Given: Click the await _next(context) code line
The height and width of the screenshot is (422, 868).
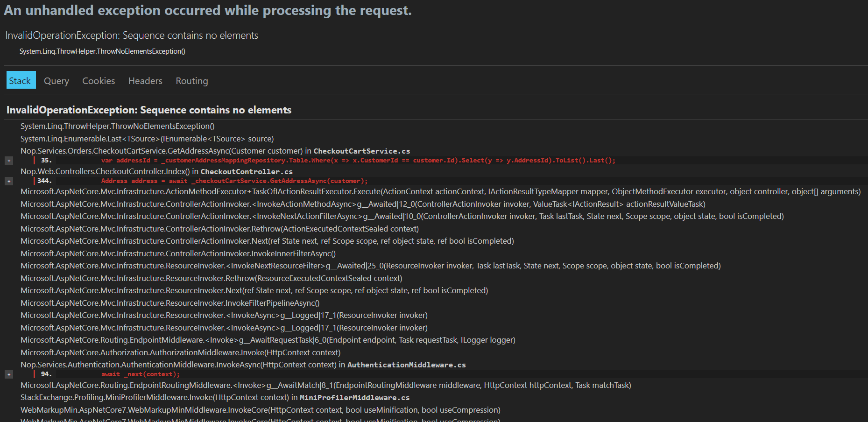Looking at the screenshot, I should click(140, 374).
